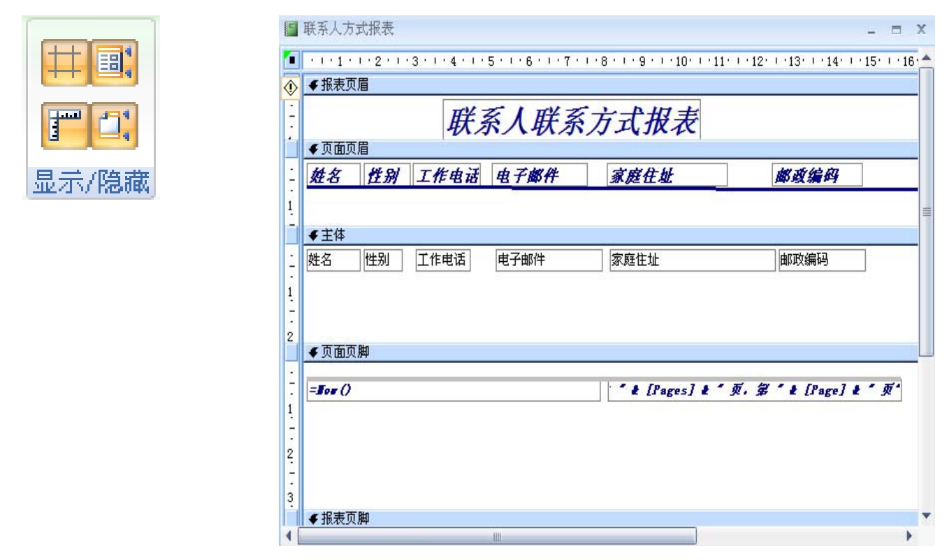949x560 pixels.
Task: Select the 电子邮件 header label
Action: tap(539, 175)
